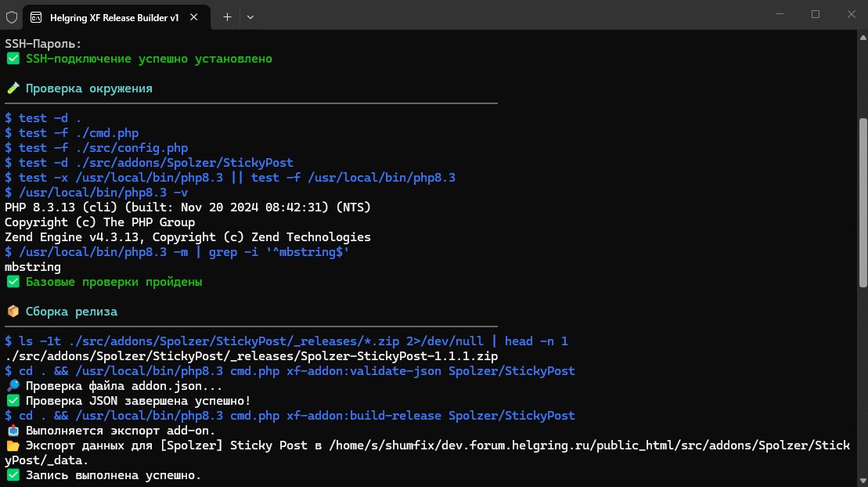Minimize the terminal window
Image resolution: width=868 pixels, height=487 pixels.
[780, 14]
